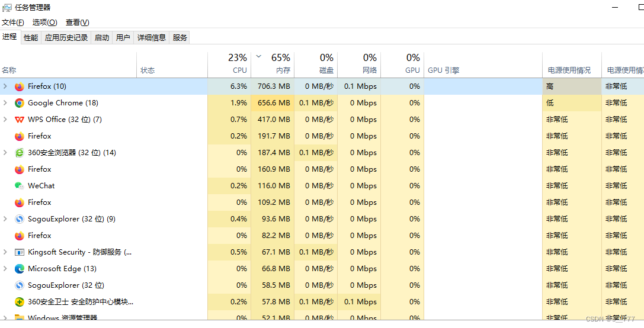
Task: Switch to the 性能 tab
Action: [x=31, y=38]
